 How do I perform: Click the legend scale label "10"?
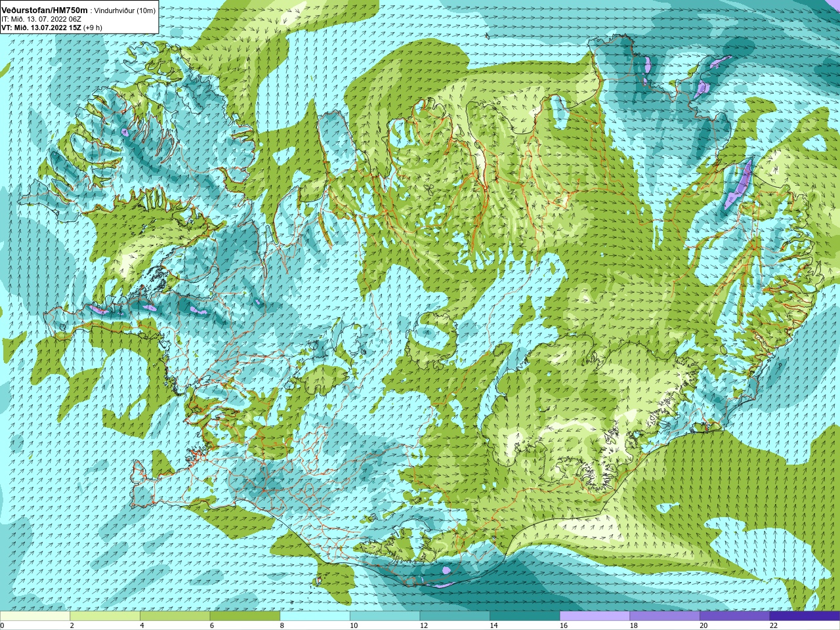354,625
